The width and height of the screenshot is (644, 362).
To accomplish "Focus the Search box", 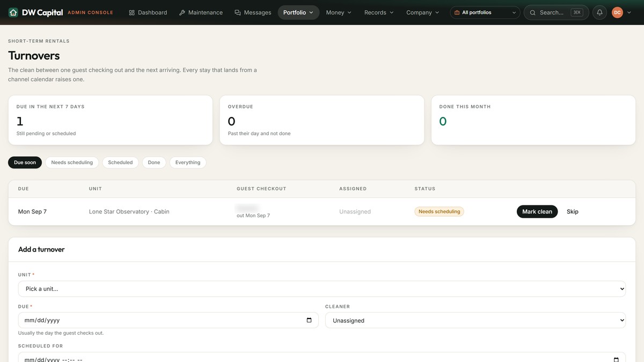I will point(556,12).
